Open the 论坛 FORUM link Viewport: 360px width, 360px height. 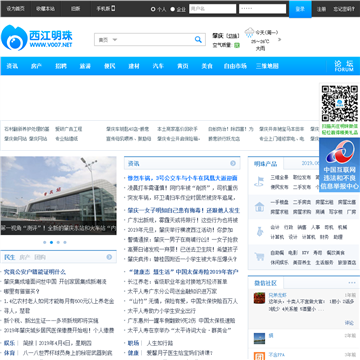344,66
